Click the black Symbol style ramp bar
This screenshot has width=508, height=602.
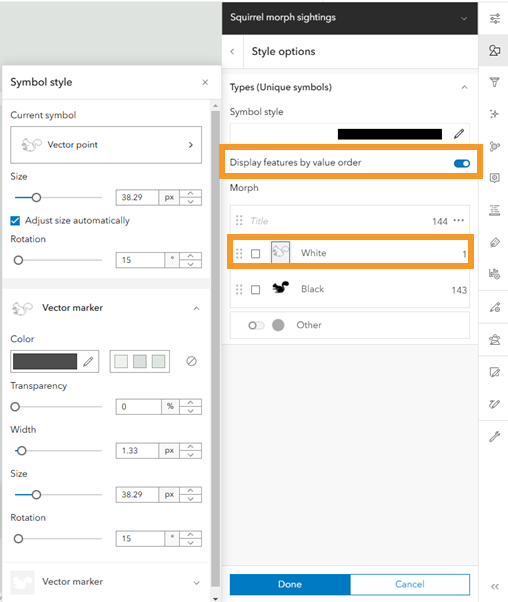coord(390,134)
